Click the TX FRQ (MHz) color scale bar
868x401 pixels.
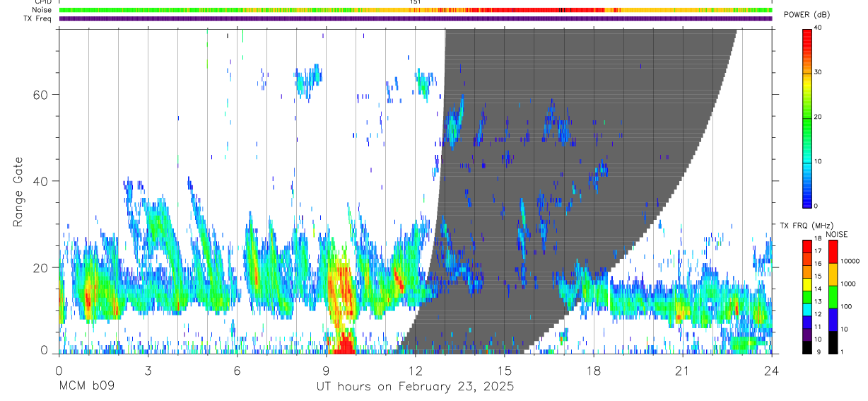point(807,296)
